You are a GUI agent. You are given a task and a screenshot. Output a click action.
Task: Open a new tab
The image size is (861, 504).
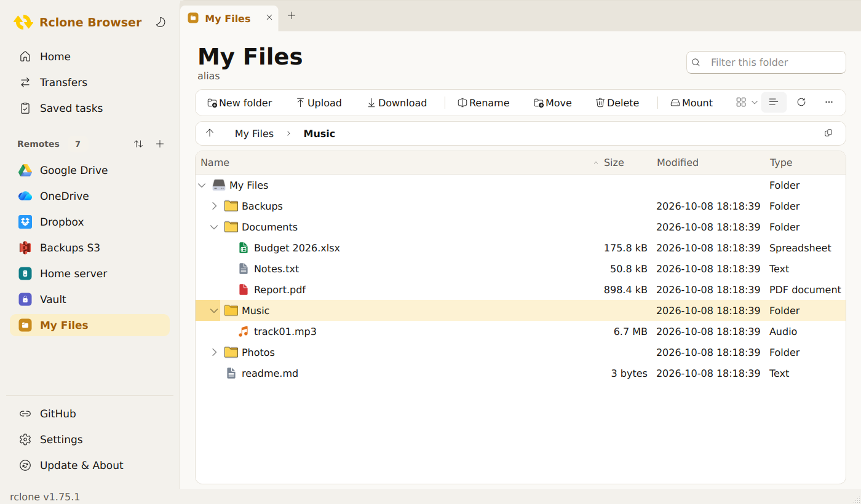point(292,16)
